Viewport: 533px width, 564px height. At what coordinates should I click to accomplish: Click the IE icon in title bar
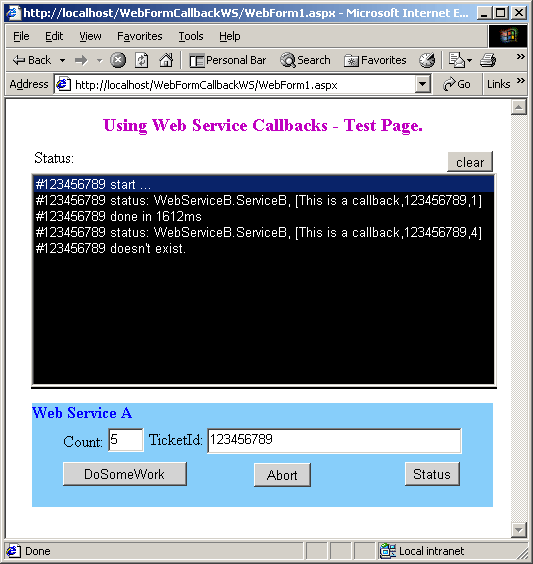pos(13,13)
